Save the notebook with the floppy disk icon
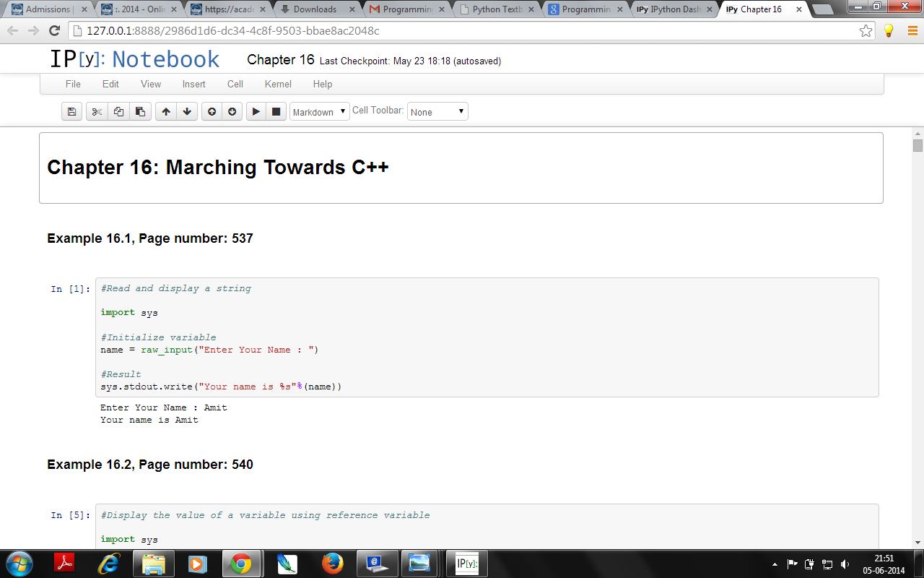The width and height of the screenshot is (924, 578). 71,112
